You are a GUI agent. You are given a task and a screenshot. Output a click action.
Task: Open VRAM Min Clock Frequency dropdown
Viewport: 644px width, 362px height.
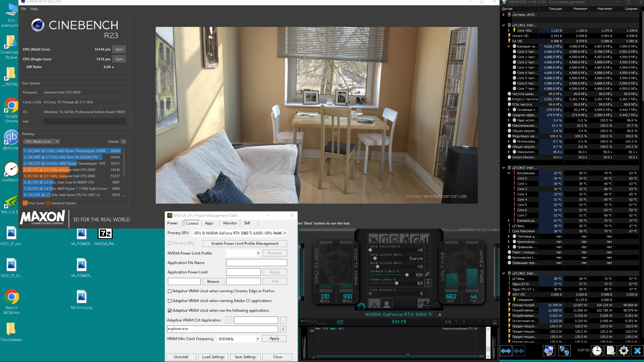[258, 339]
